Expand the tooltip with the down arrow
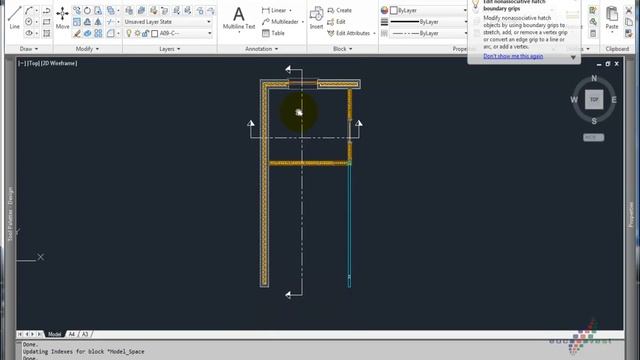Viewport: 640px width, 360px height. click(x=573, y=58)
